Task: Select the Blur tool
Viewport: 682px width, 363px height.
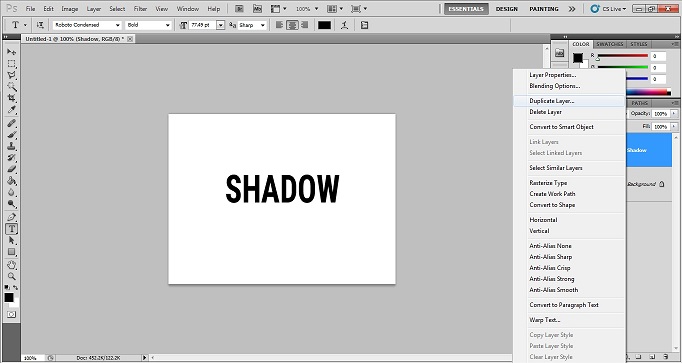Action: click(x=11, y=192)
